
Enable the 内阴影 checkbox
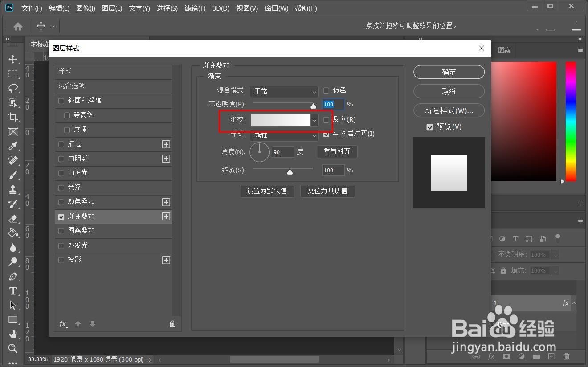pyautogui.click(x=61, y=159)
